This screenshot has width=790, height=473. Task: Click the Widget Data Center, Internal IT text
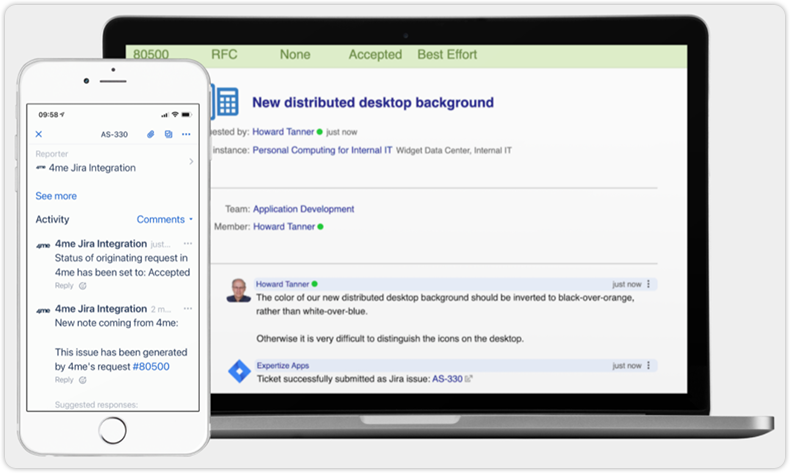(453, 150)
